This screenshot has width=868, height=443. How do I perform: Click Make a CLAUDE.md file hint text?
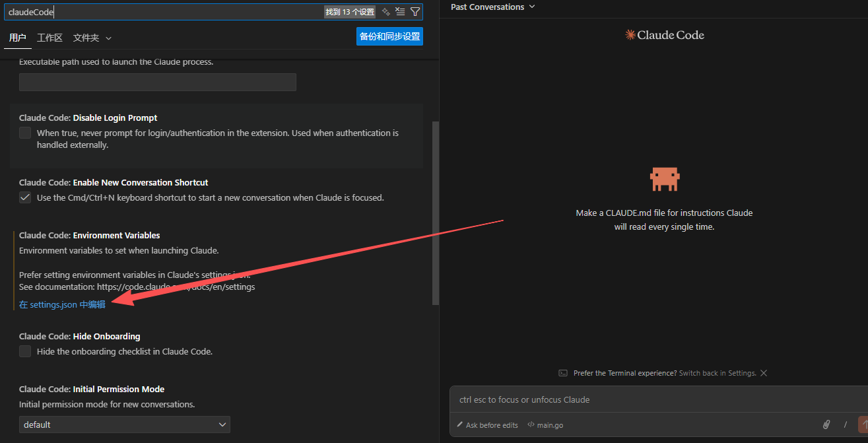point(664,220)
